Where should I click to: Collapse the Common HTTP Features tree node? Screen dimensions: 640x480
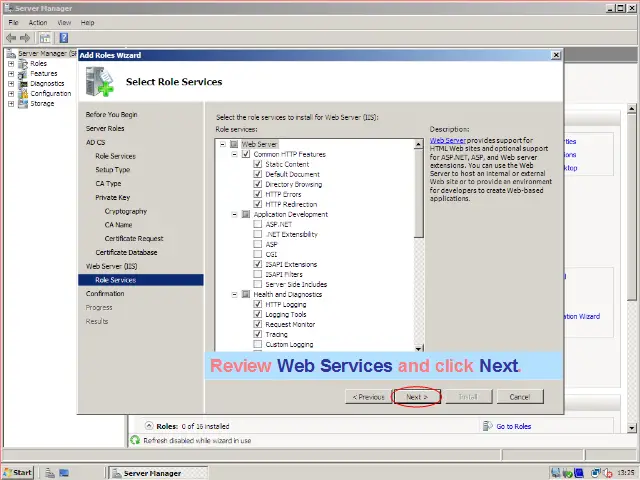coord(235,155)
